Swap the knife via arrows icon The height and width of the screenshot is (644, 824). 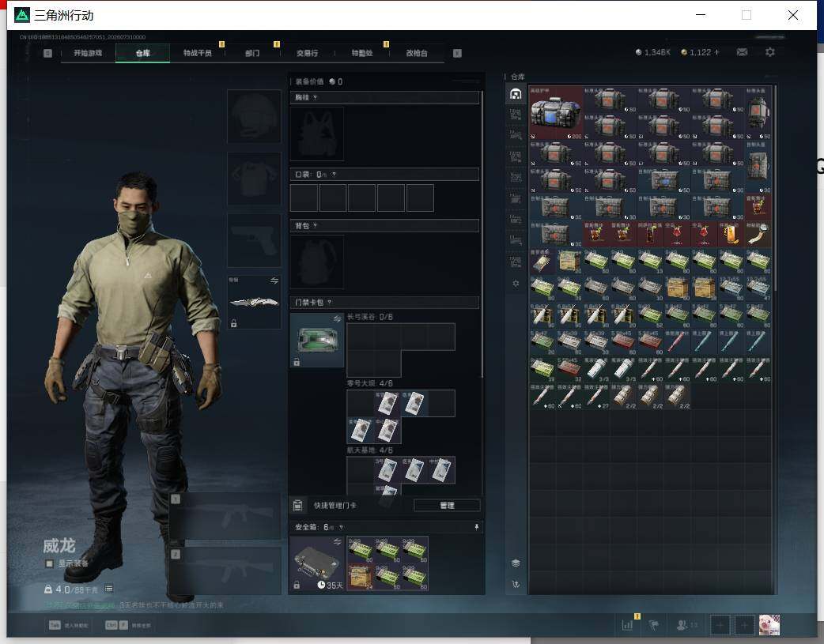point(274,281)
